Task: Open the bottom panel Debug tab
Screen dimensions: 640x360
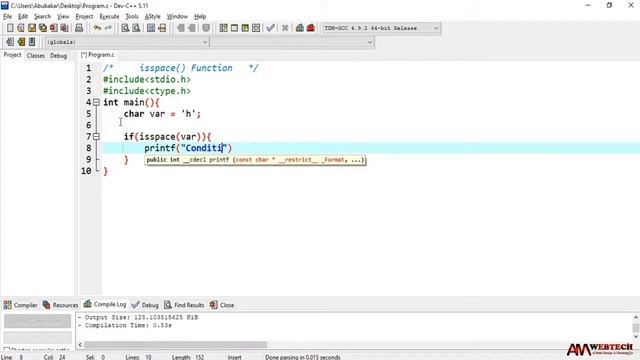Action: tap(145, 305)
